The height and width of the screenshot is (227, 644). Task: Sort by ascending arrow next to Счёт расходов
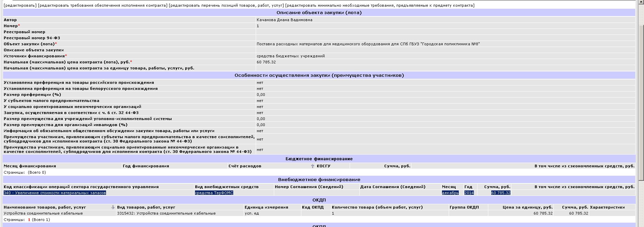(x=312, y=166)
